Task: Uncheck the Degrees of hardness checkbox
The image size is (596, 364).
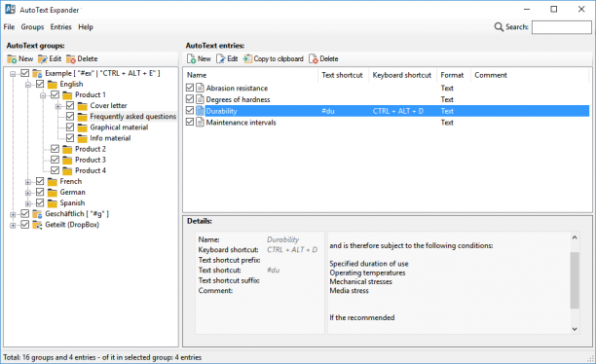Action: coord(190,99)
